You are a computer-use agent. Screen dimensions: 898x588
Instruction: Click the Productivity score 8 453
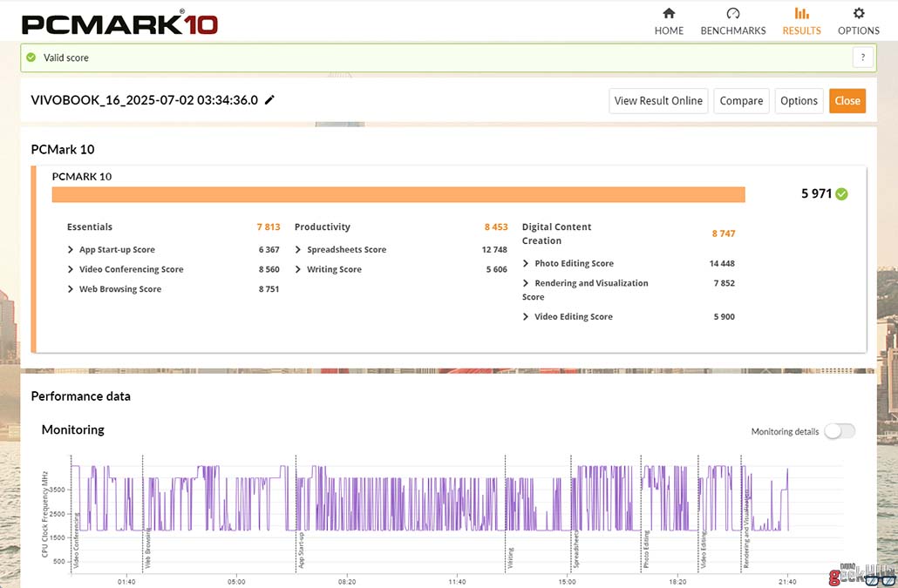496,226
